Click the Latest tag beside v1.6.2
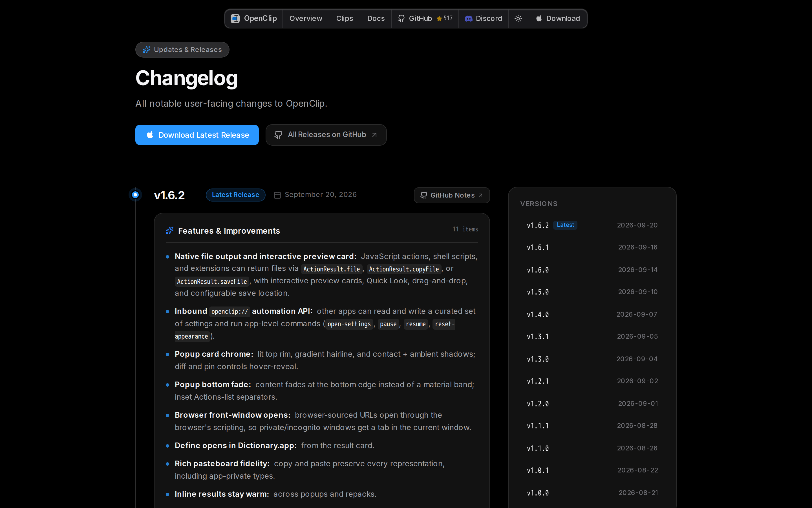 point(565,225)
